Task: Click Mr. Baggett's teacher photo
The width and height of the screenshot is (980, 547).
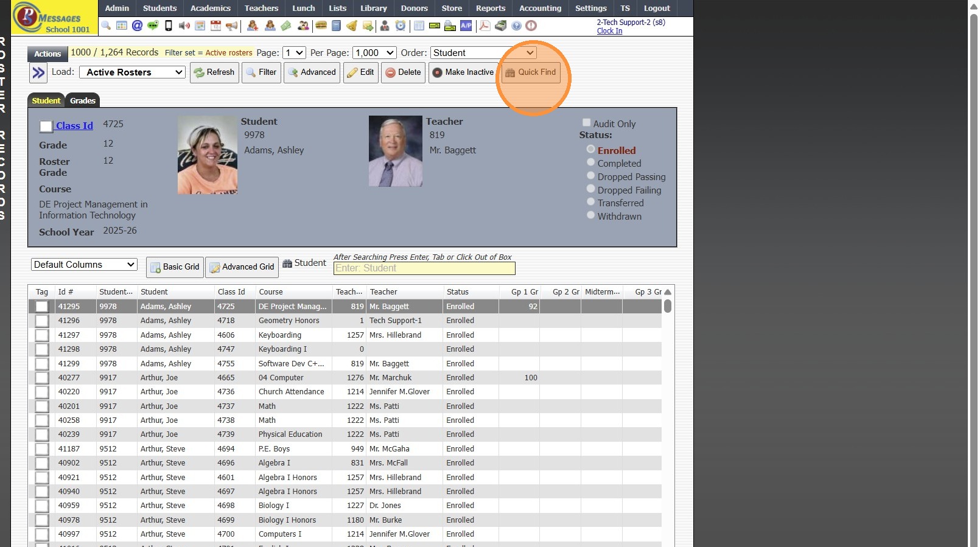Action: pyautogui.click(x=396, y=151)
